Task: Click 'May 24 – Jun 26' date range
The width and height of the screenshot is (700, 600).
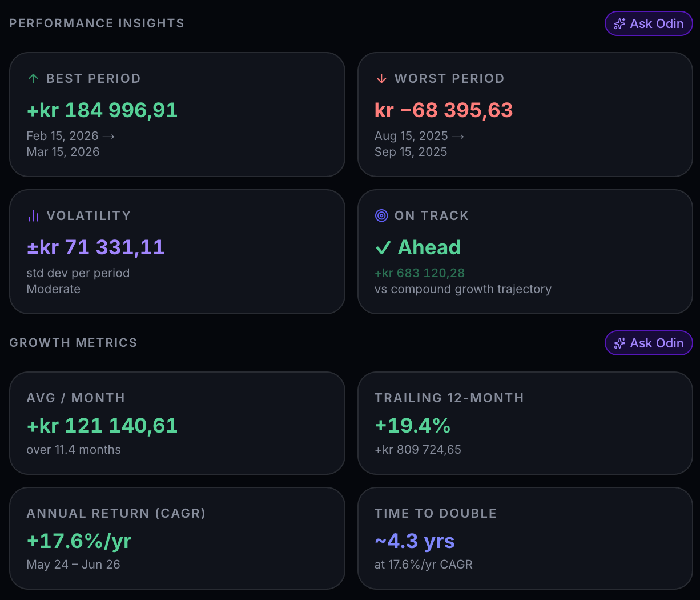Action: tap(73, 565)
